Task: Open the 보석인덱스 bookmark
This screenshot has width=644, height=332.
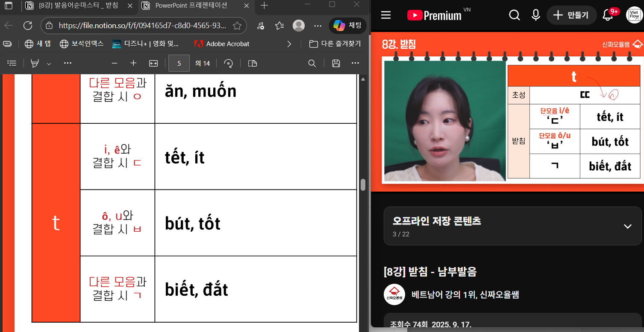Action: pyautogui.click(x=82, y=44)
